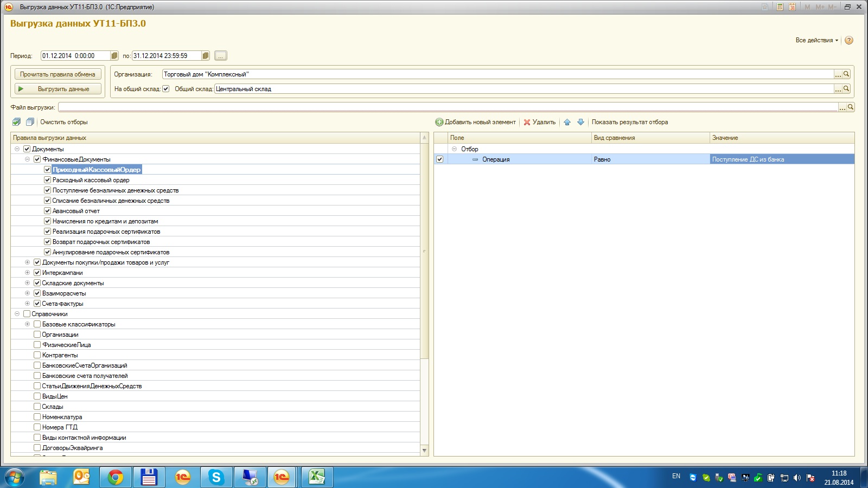
Task: Open the calculator from the title bar
Action: [780, 7]
